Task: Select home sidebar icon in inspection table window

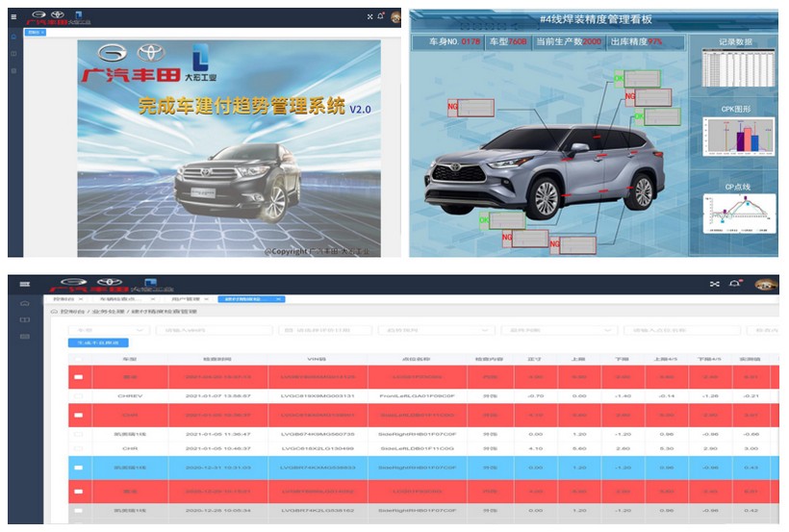Action: coord(25,303)
